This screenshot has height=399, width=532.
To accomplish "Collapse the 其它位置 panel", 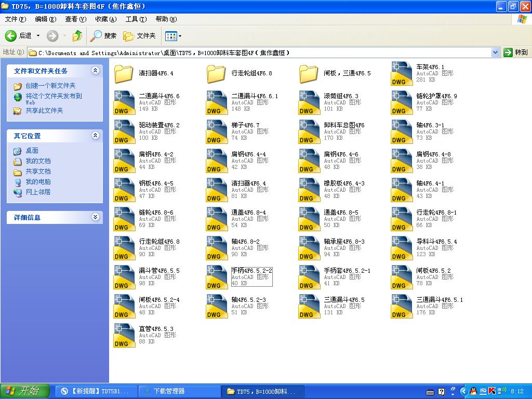I will tap(96, 136).
